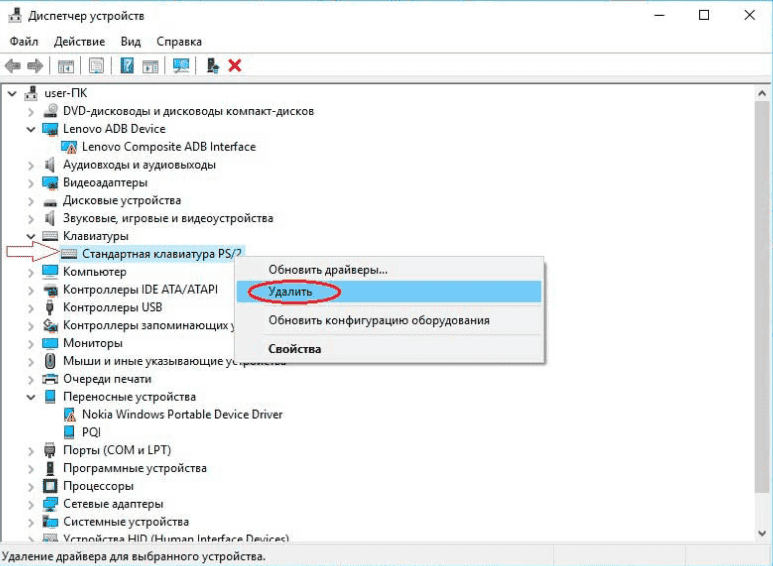Open the Файл menu

[24, 41]
